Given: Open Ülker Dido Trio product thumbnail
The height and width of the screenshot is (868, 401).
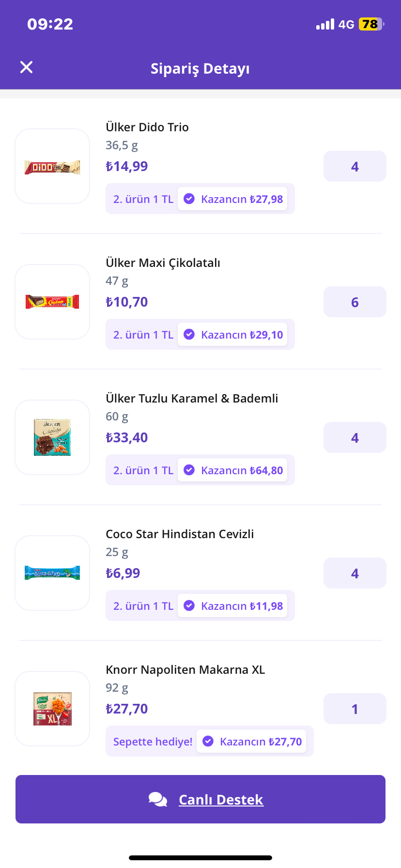Looking at the screenshot, I should [x=52, y=166].
